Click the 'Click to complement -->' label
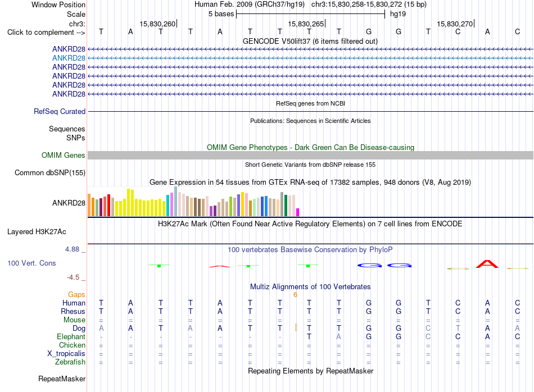The width and height of the screenshot is (534, 392). 46,33
